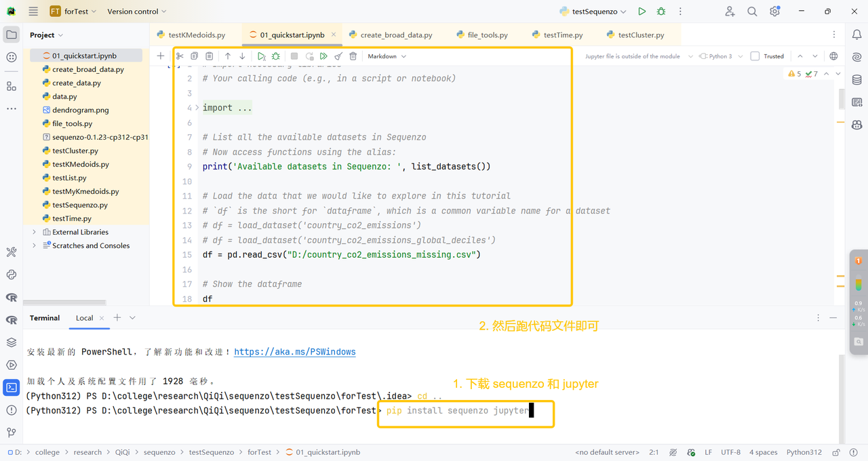
Task: Delete cell using the trash icon
Action: tap(353, 56)
